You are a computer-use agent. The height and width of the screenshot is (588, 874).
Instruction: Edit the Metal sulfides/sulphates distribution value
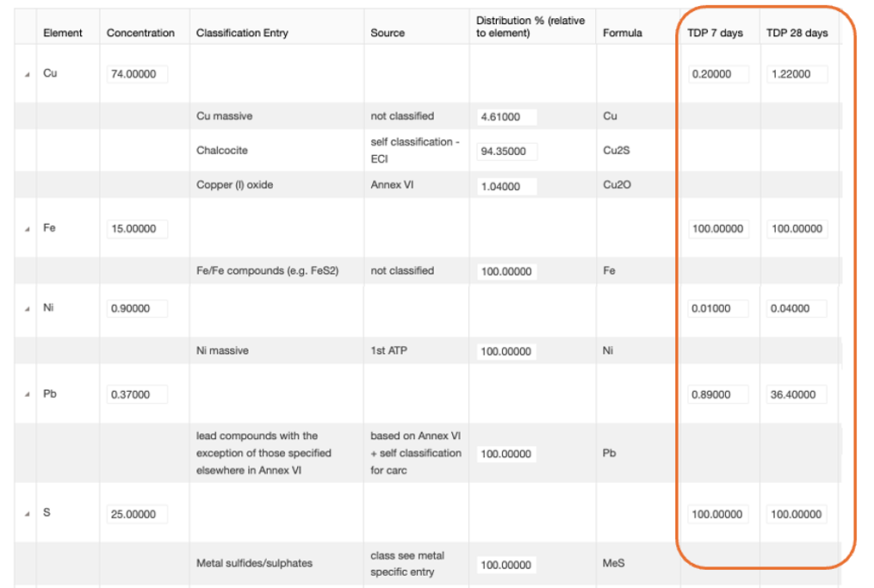(x=506, y=565)
